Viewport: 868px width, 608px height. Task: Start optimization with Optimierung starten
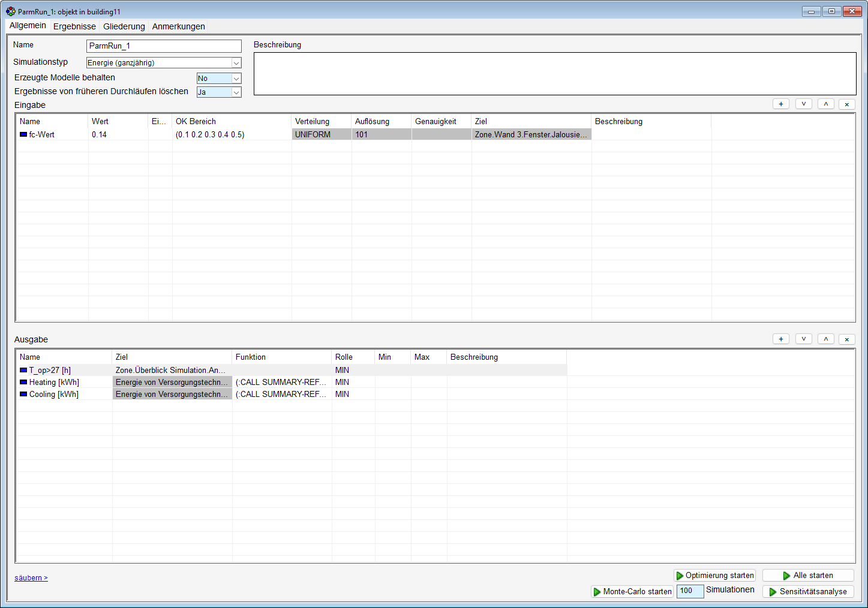click(714, 576)
